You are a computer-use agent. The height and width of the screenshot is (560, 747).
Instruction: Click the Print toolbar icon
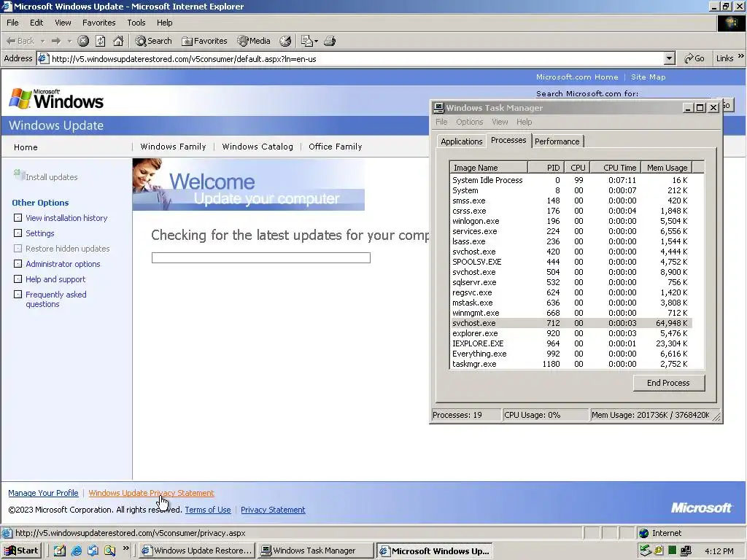[330, 41]
